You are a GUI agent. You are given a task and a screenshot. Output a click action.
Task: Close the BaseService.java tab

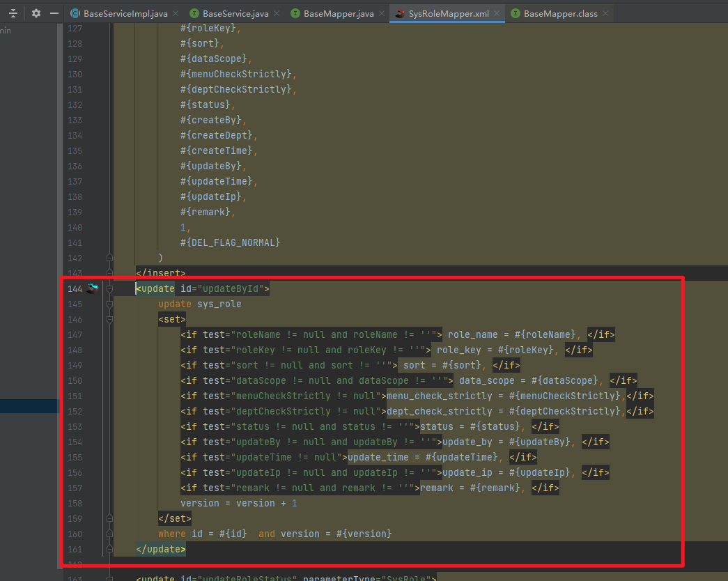[x=277, y=13]
